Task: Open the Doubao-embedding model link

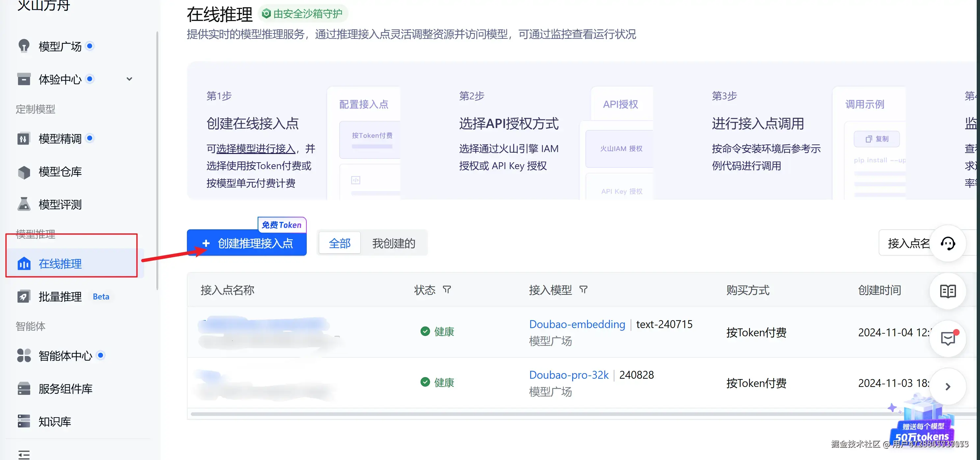Action: [577, 324]
